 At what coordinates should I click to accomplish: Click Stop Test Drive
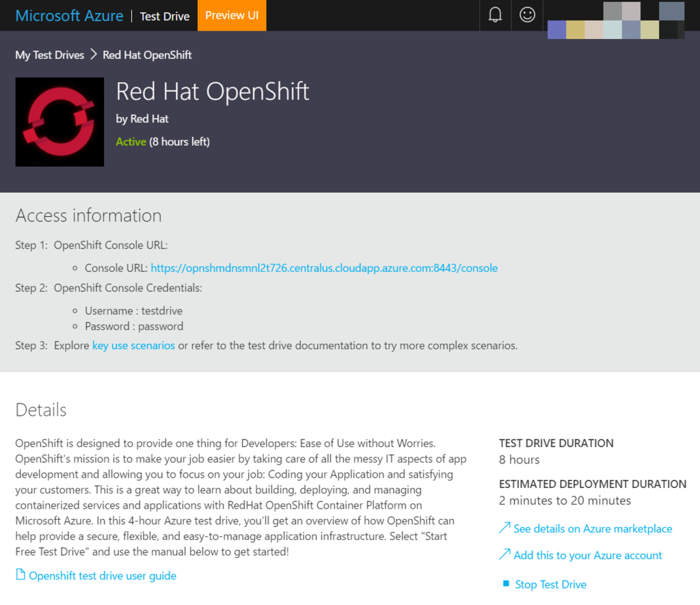(550, 584)
